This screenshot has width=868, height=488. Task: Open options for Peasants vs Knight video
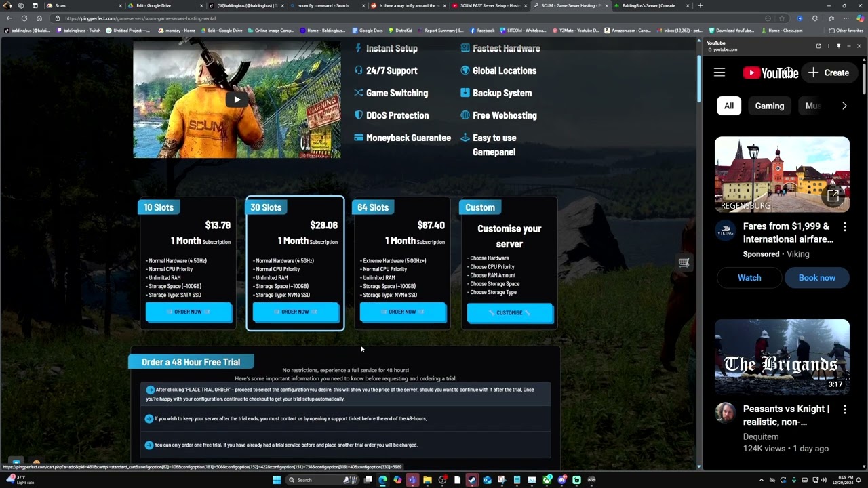(x=845, y=409)
